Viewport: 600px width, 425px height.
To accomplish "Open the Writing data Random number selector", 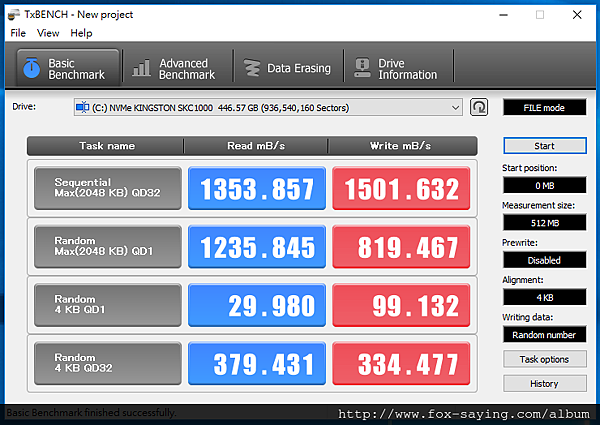I will click(x=545, y=335).
